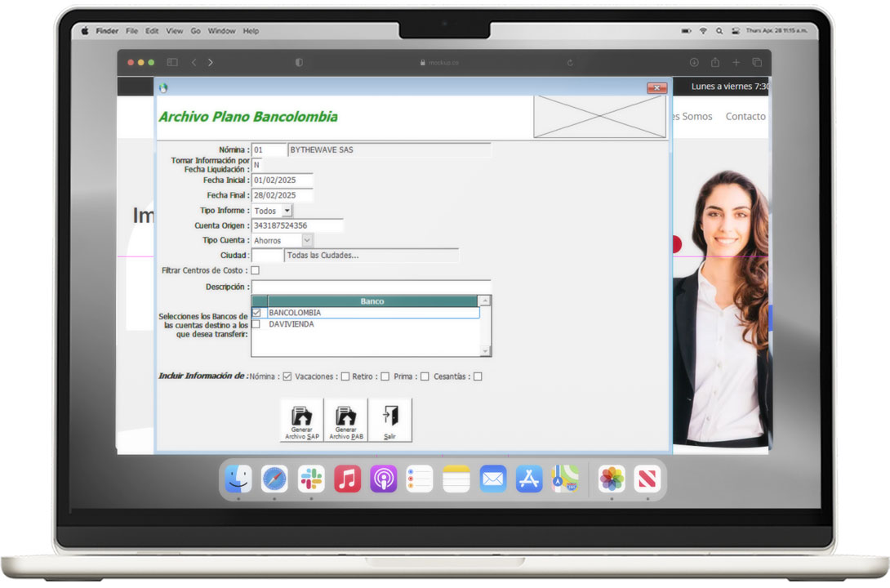Open Podcasts from the dock
The width and height of the screenshot is (890, 588).
(384, 479)
